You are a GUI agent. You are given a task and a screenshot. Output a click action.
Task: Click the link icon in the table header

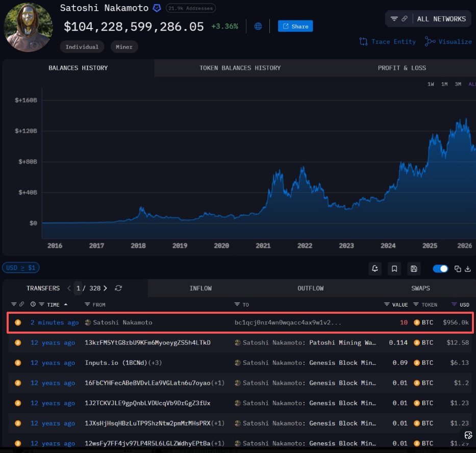(21, 304)
